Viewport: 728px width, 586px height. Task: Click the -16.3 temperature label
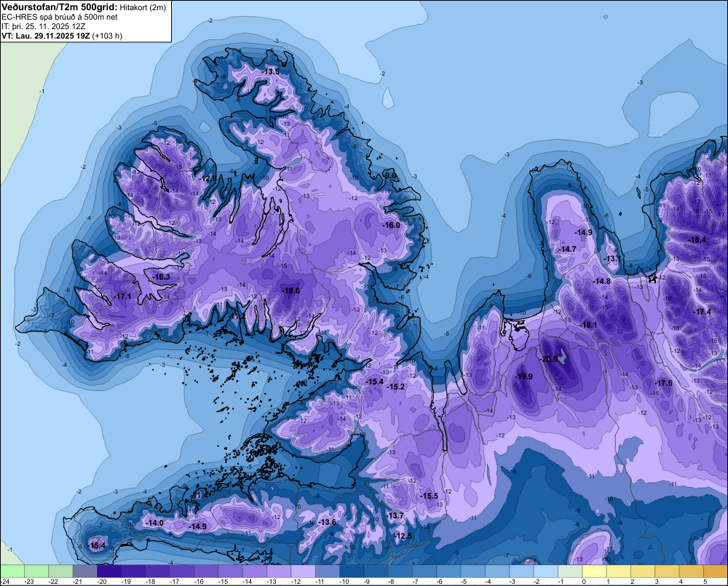(162, 277)
